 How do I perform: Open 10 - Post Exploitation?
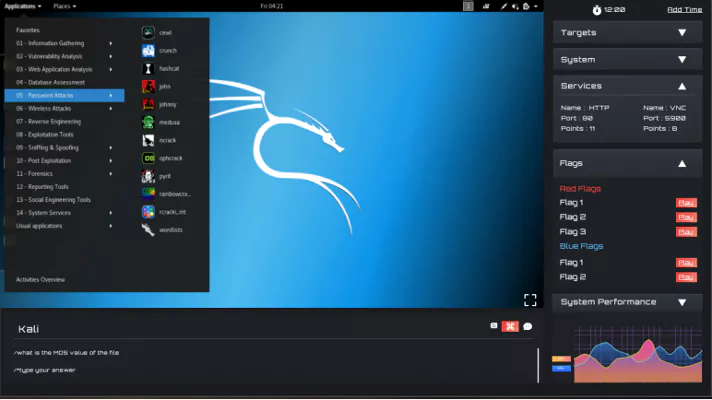[64, 161]
